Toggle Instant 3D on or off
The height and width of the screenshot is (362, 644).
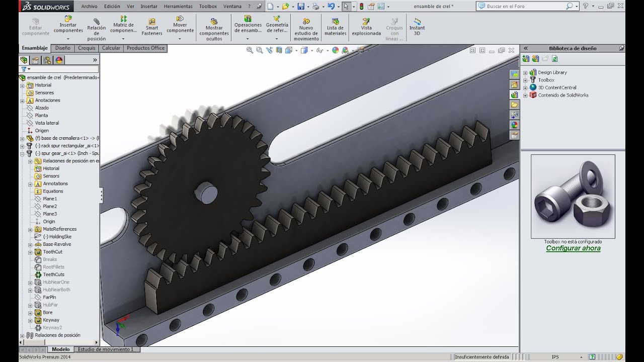(x=417, y=27)
